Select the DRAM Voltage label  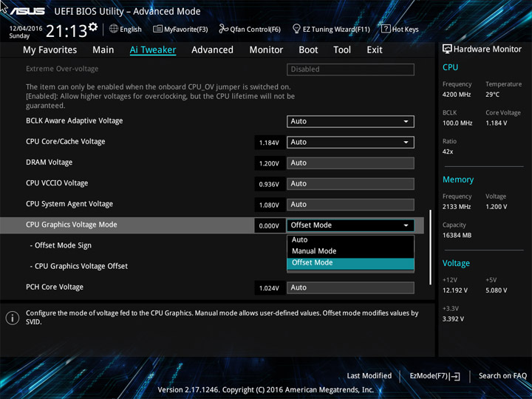pyautogui.click(x=50, y=163)
